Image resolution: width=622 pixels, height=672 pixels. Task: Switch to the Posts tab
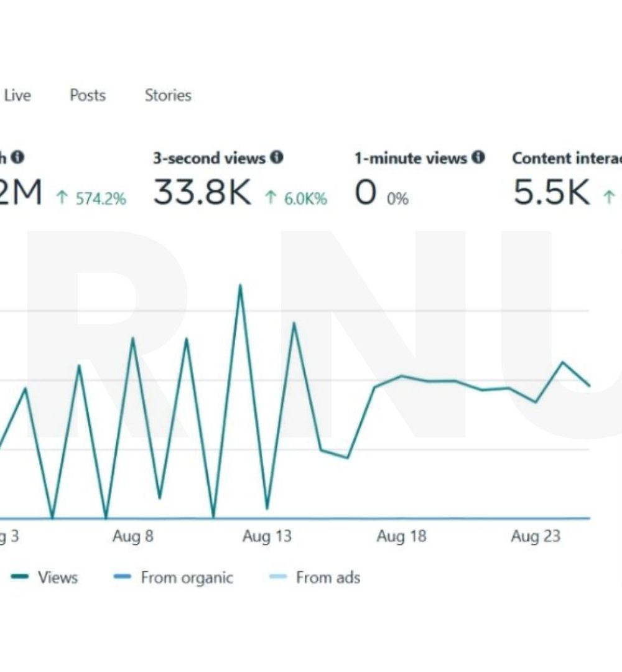click(87, 95)
